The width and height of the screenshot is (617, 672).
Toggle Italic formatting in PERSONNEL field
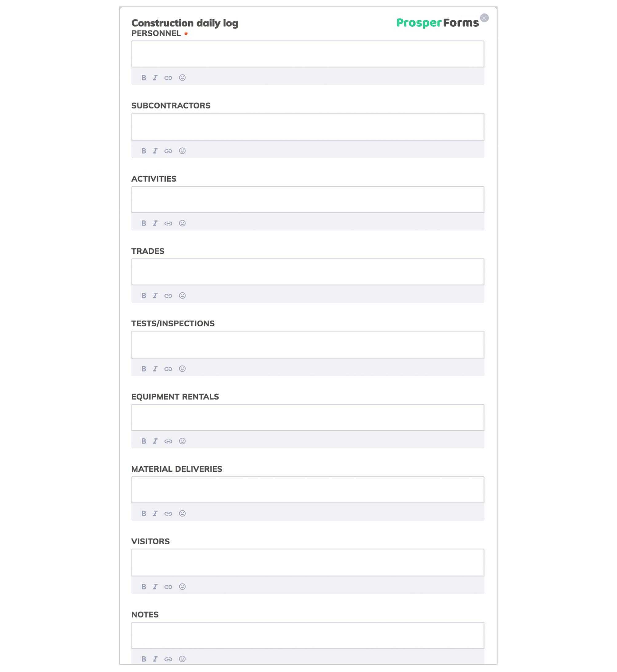(155, 77)
